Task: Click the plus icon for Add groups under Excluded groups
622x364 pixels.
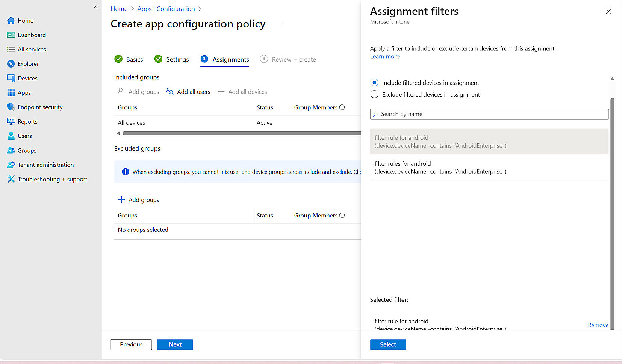Action: [x=121, y=200]
